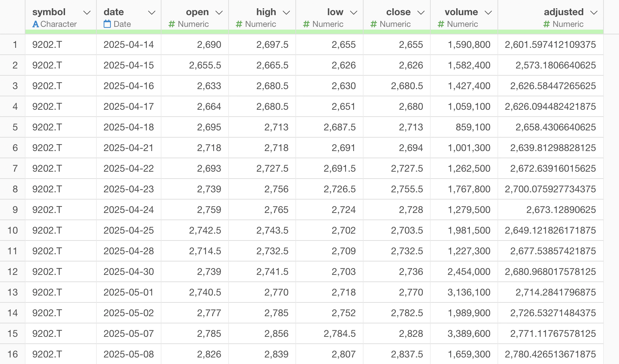This screenshot has height=364, width=619.
Task: Click the Character type icon under symbol
Action: tap(35, 24)
